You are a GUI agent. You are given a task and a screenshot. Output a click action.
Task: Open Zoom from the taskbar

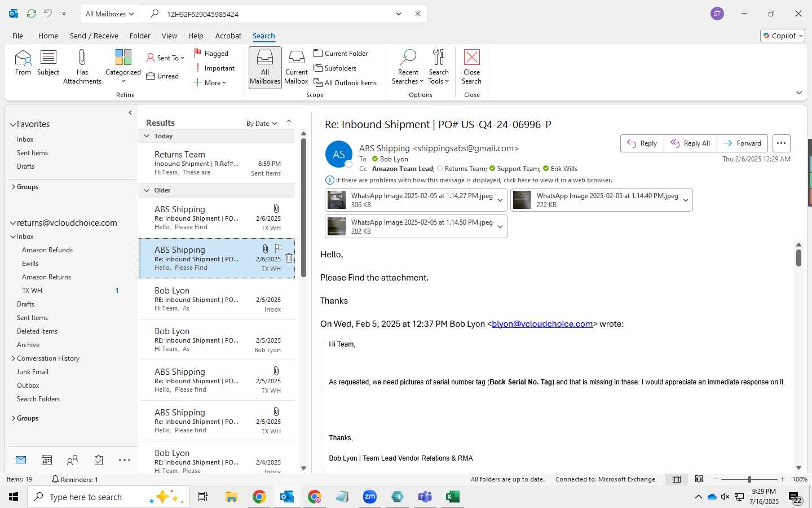coord(370,497)
